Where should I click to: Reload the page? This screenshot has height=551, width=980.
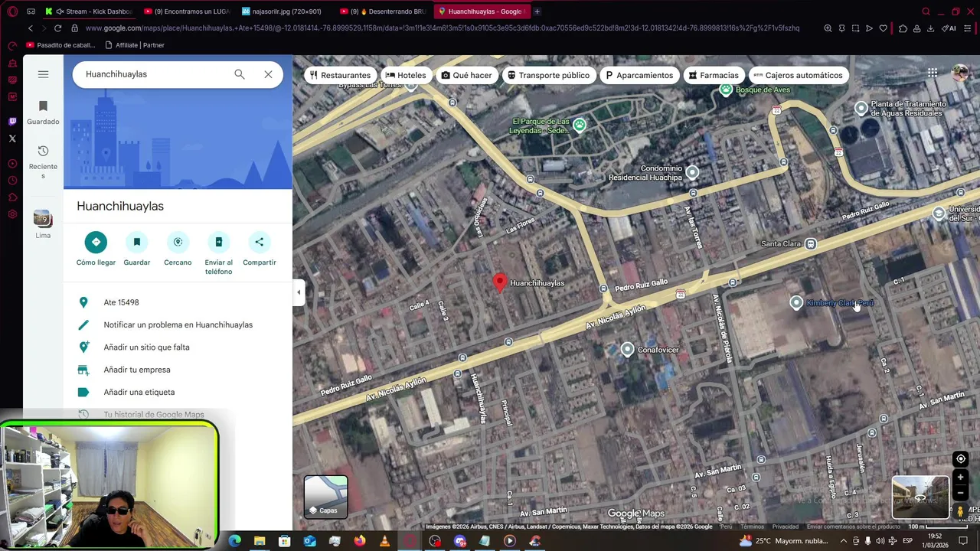57,28
